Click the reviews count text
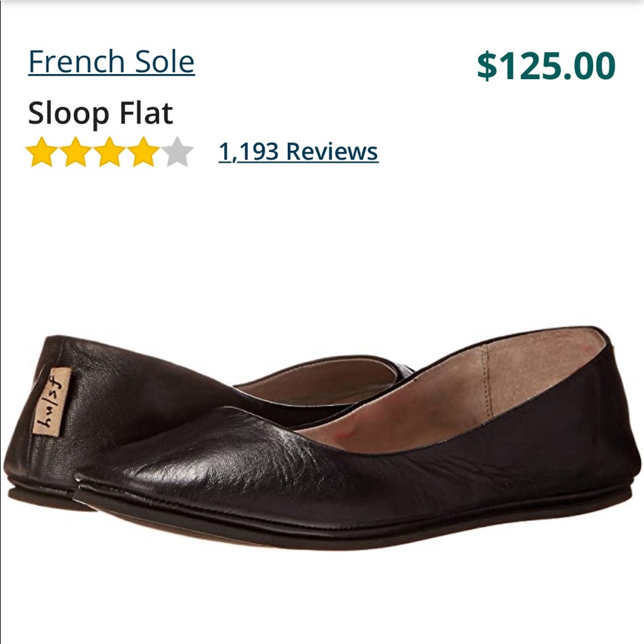Viewport: 644px width, 644px height. pos(298,153)
